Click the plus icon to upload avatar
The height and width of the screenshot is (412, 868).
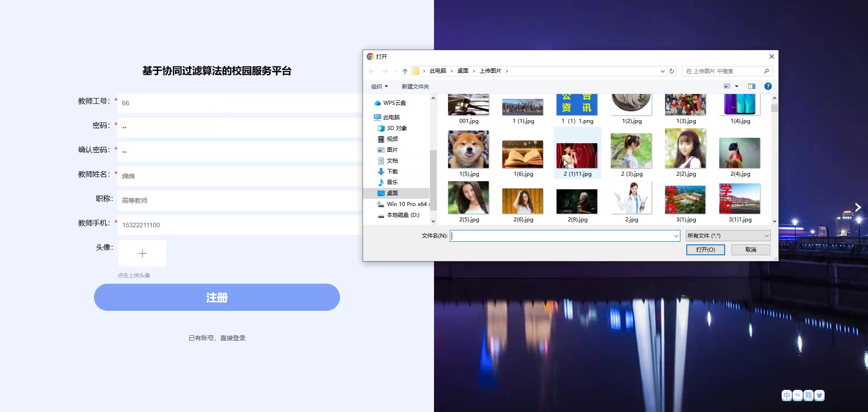tap(142, 253)
